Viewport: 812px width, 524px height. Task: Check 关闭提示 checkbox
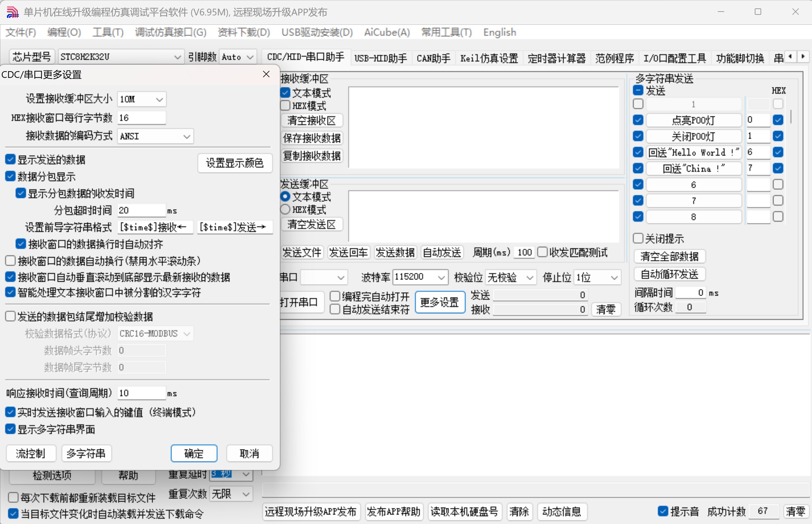click(638, 238)
